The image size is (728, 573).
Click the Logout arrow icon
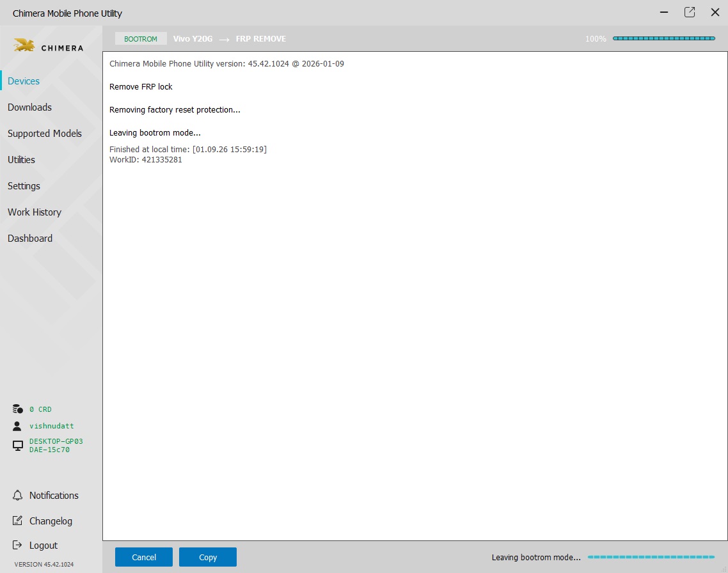pyautogui.click(x=17, y=545)
